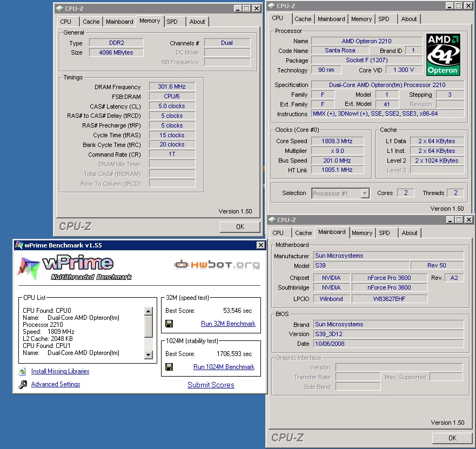Image resolution: width=476 pixels, height=449 pixels.
Task: Click OK in CPU-Z Memory window
Action: (x=240, y=227)
